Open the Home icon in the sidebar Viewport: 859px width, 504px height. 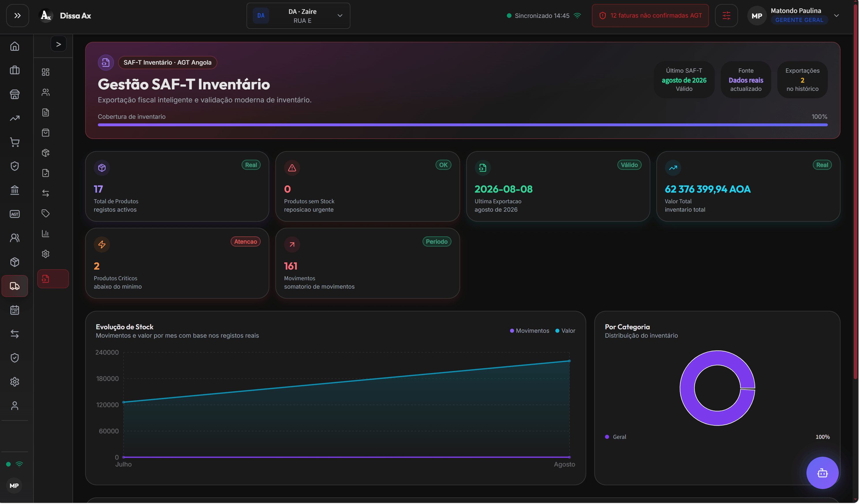[x=15, y=46]
